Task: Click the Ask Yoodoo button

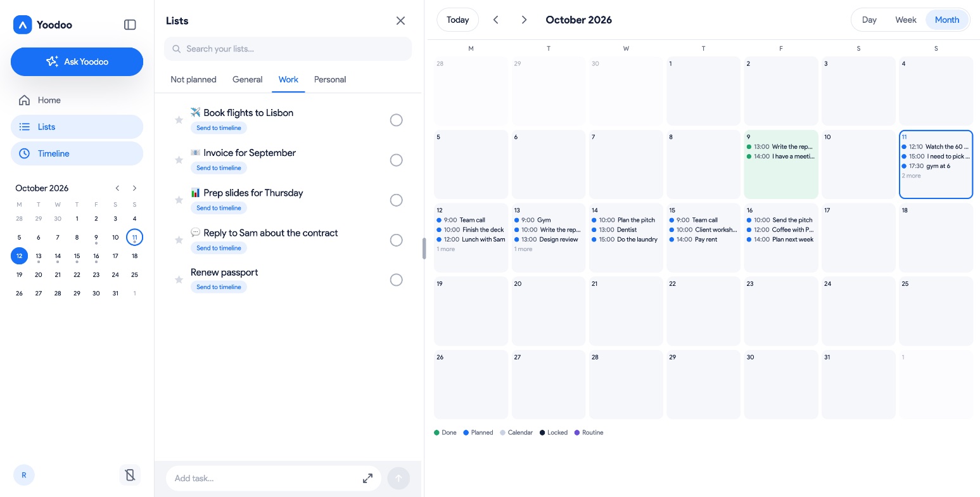Action: pos(77,61)
